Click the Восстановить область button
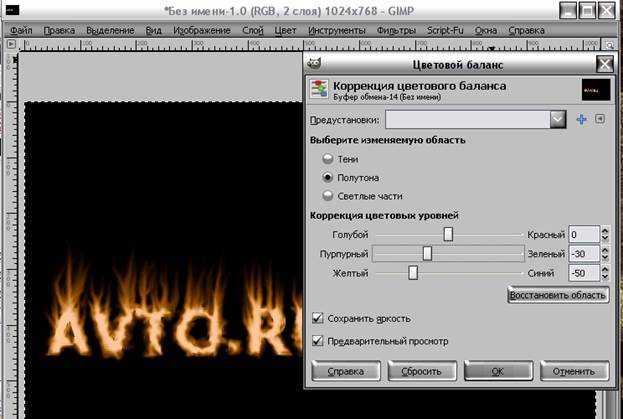 [x=558, y=295]
